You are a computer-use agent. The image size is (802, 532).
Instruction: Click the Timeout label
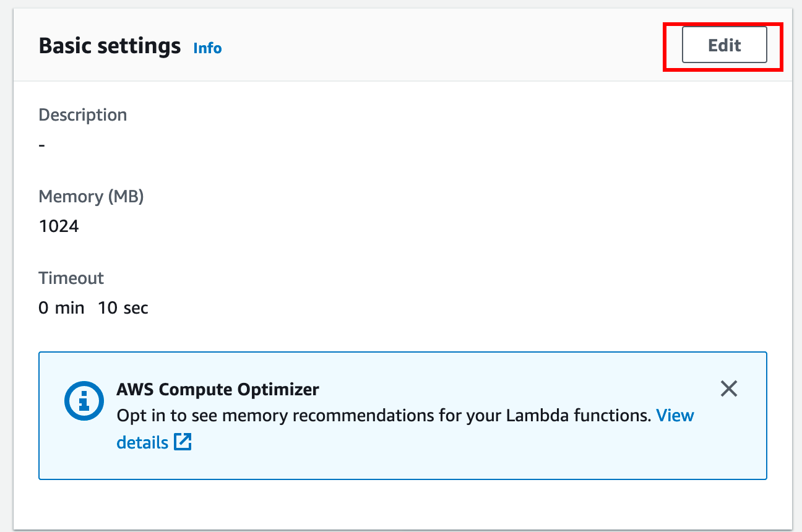click(71, 278)
